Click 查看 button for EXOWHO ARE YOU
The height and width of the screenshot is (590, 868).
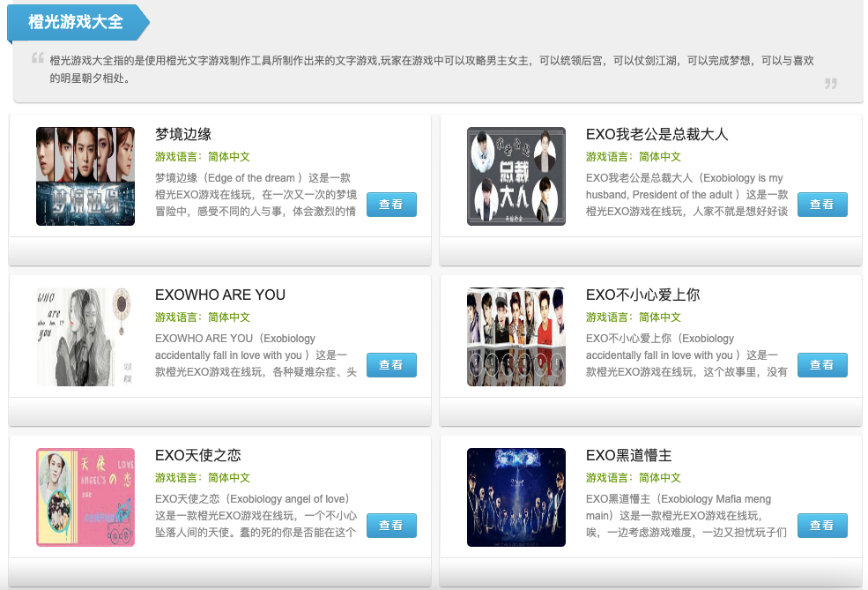click(x=391, y=365)
